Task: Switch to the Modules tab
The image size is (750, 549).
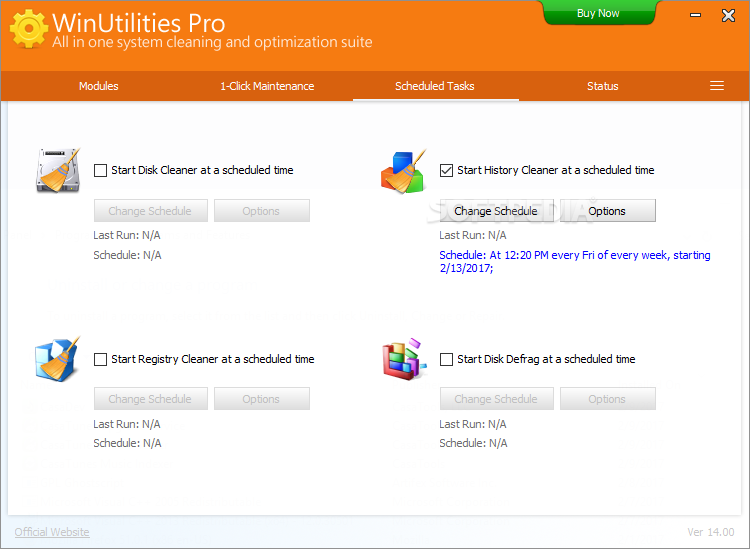Action: 99,86
